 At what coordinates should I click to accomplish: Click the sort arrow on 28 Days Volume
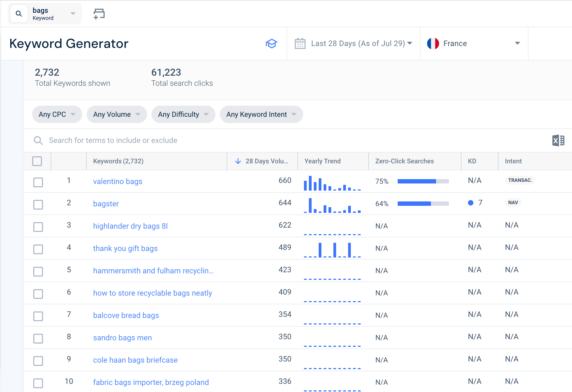pos(238,161)
